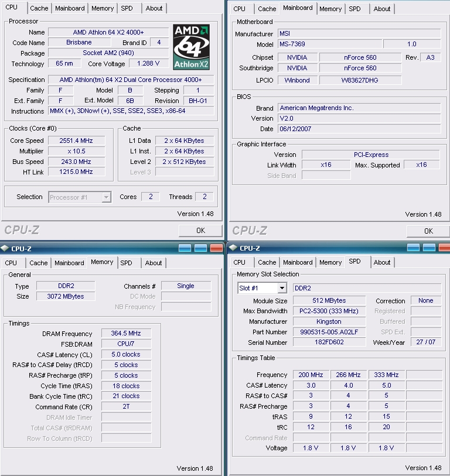Viewport: 450px width, 476px height.
Task: Select SPD tab in the Memory window
Action: pyautogui.click(x=126, y=263)
